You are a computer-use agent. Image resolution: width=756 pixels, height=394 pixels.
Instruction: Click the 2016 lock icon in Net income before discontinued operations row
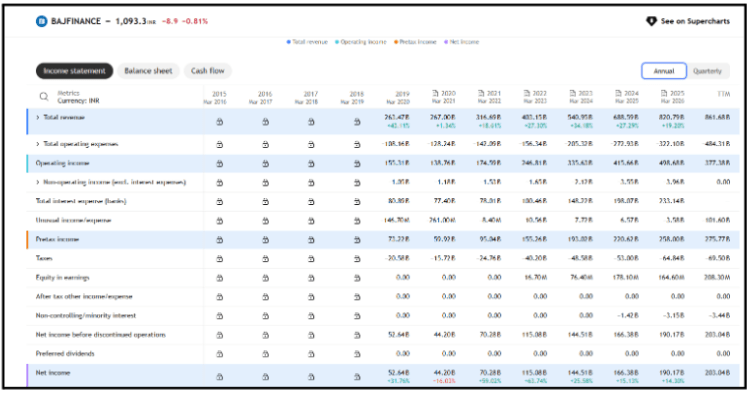coord(265,335)
